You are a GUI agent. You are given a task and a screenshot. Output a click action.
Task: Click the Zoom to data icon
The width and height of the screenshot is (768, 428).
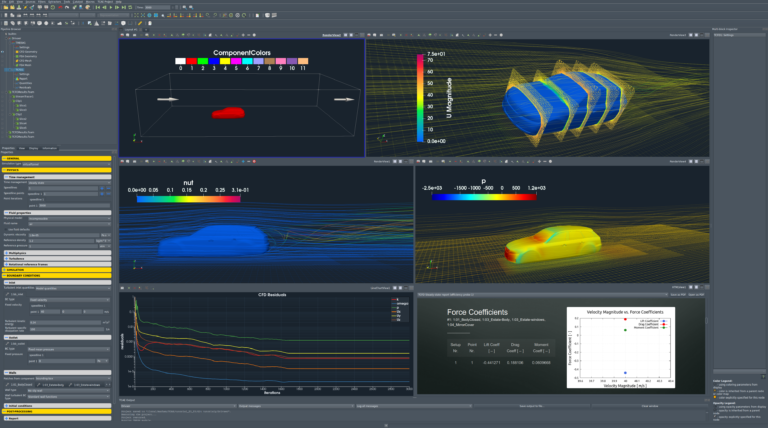pyautogui.click(x=143, y=15)
